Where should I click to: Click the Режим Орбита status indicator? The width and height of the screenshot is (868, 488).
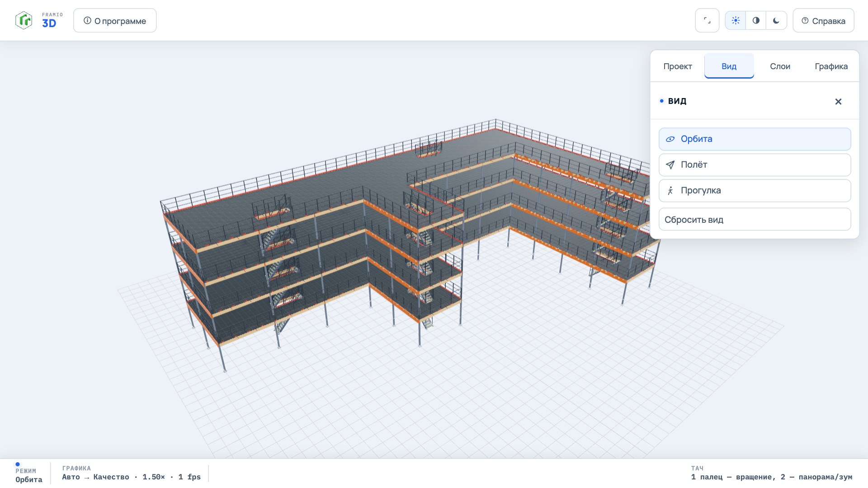(x=29, y=475)
